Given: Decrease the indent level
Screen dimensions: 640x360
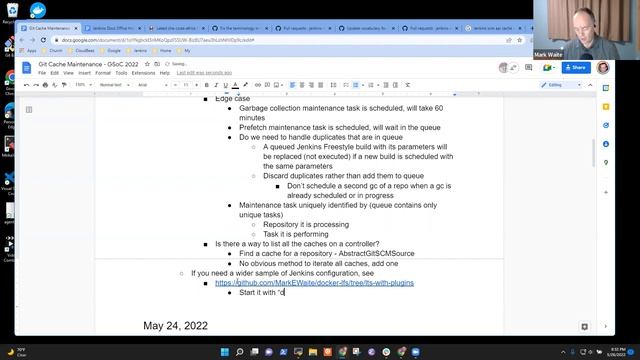Looking at the screenshot, I should pos(386,85).
